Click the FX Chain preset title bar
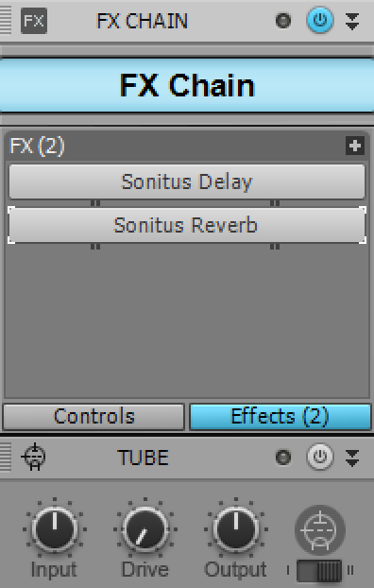The height and width of the screenshot is (588, 374). click(187, 85)
